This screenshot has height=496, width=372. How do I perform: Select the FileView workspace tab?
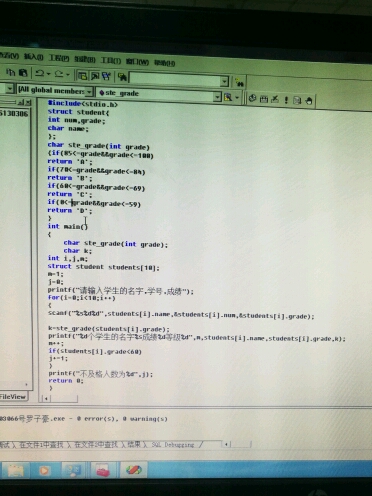pyautogui.click(x=13, y=396)
